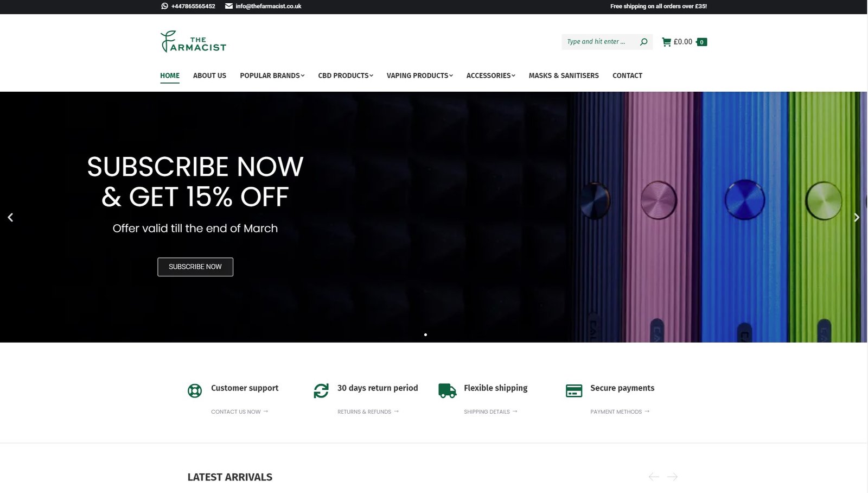Click 'Free shipping on all orders over £35!' text
868x493 pixels.
659,6
